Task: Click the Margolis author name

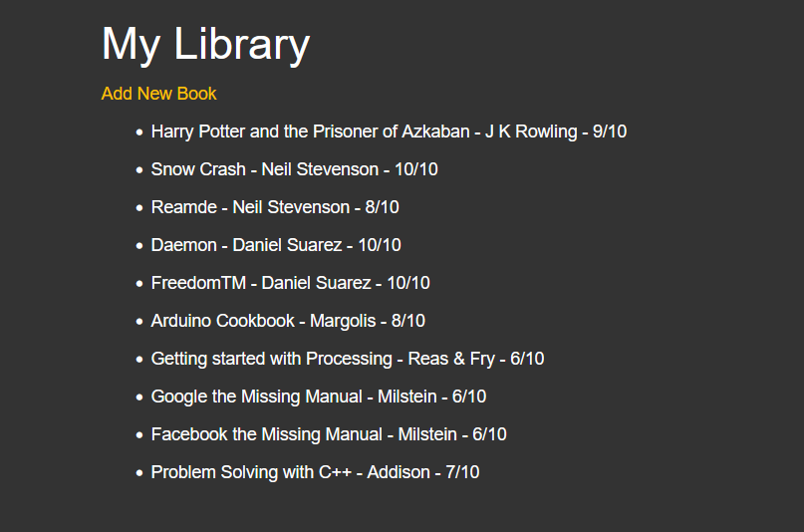Action: coord(344,321)
